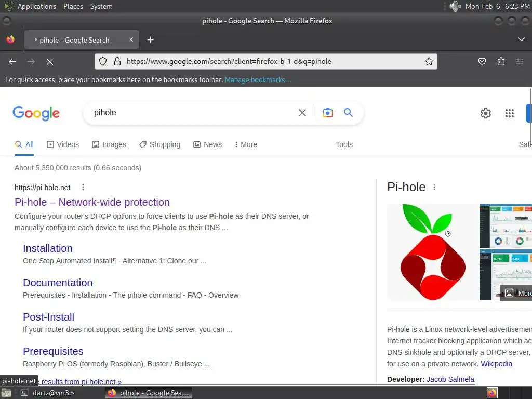The height and width of the screenshot is (399, 532).
Task: Open More images in knowledge panel
Action: click(x=516, y=293)
